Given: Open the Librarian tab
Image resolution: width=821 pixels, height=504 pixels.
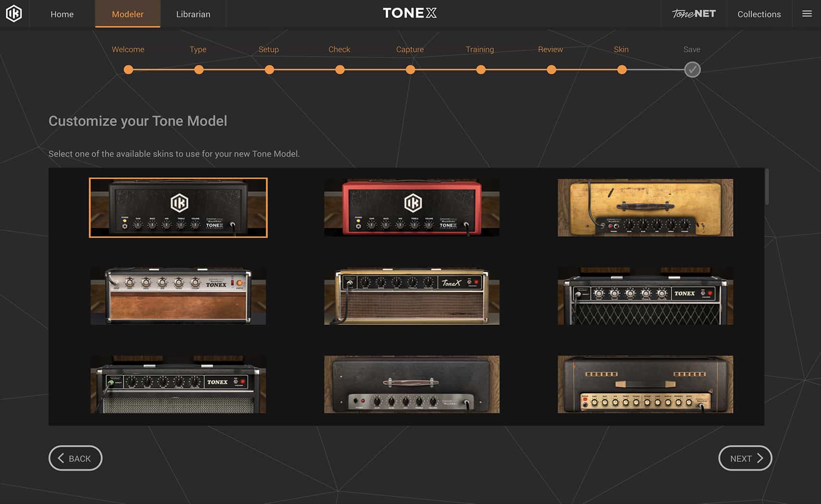Looking at the screenshot, I should [193, 14].
